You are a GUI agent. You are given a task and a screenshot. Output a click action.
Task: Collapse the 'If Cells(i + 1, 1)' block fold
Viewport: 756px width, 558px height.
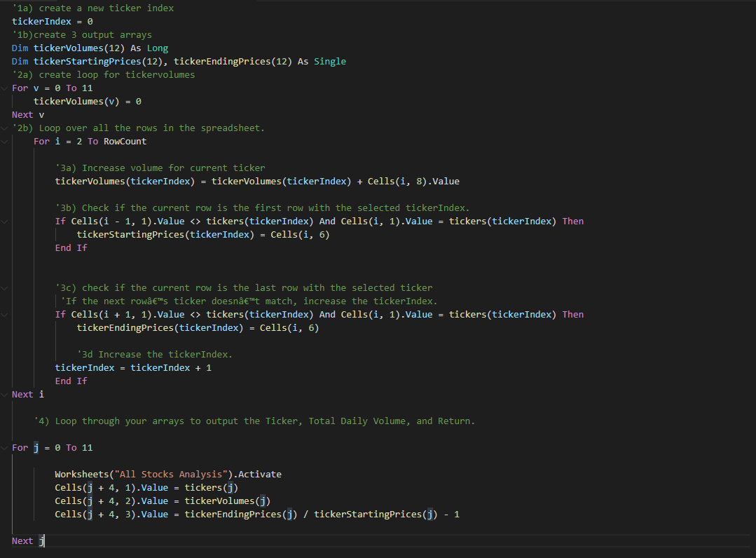click(4, 315)
